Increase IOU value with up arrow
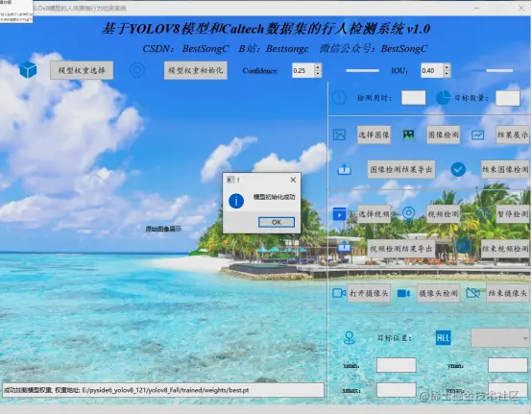 click(x=447, y=67)
